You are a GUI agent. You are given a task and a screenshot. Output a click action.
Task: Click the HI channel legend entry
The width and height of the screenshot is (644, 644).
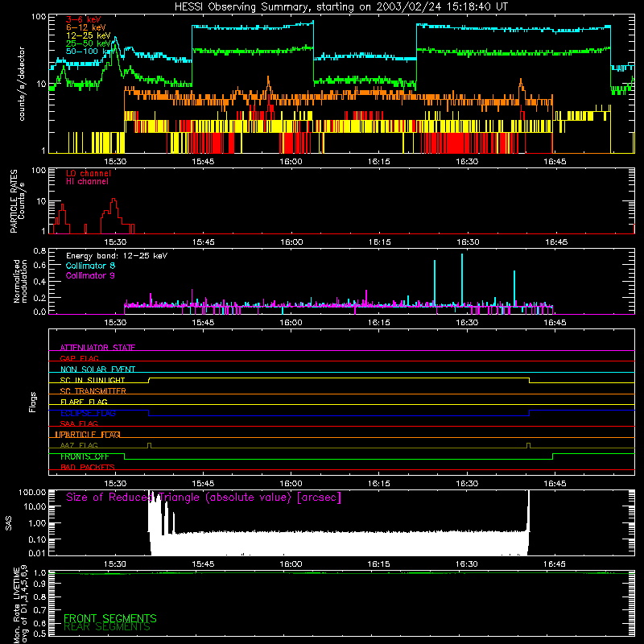coord(87,182)
